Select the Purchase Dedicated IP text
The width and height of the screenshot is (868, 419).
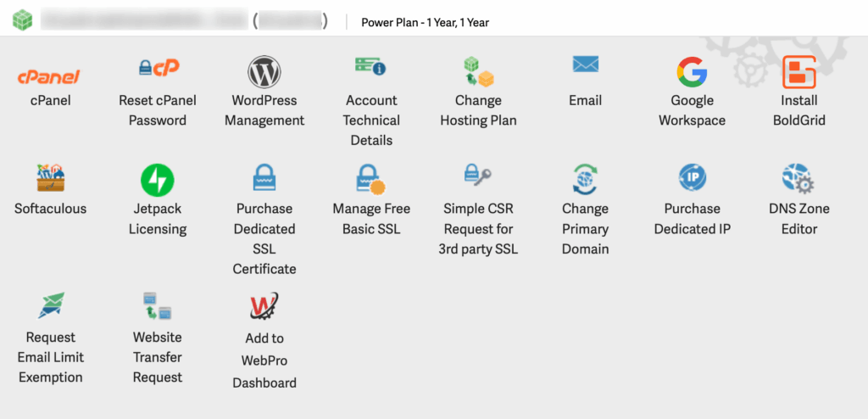(x=693, y=218)
